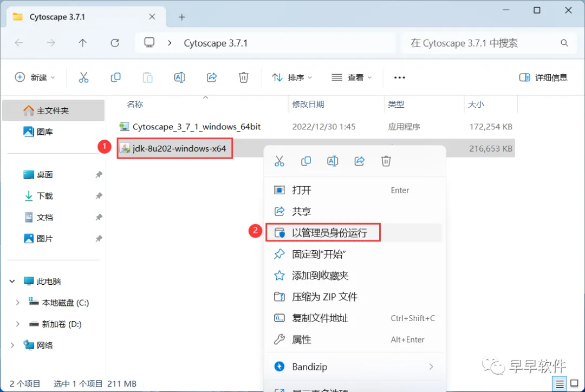Viewport: 585px width, 392px height.
Task: Open the 新建 dropdown
Action: pos(35,77)
